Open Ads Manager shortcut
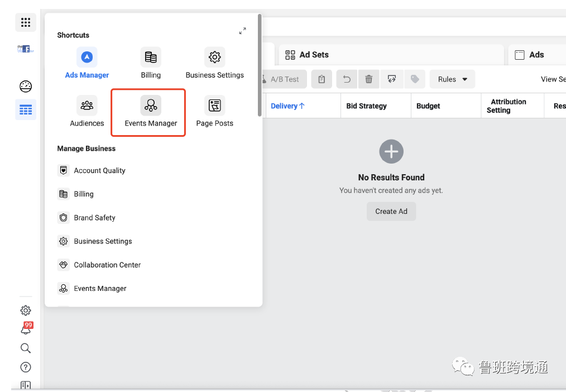 (x=87, y=63)
